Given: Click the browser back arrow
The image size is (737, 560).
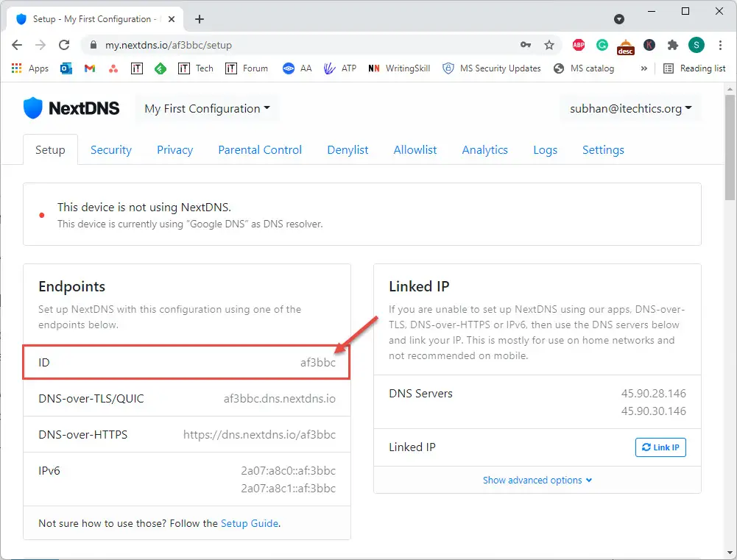Looking at the screenshot, I should pos(17,45).
